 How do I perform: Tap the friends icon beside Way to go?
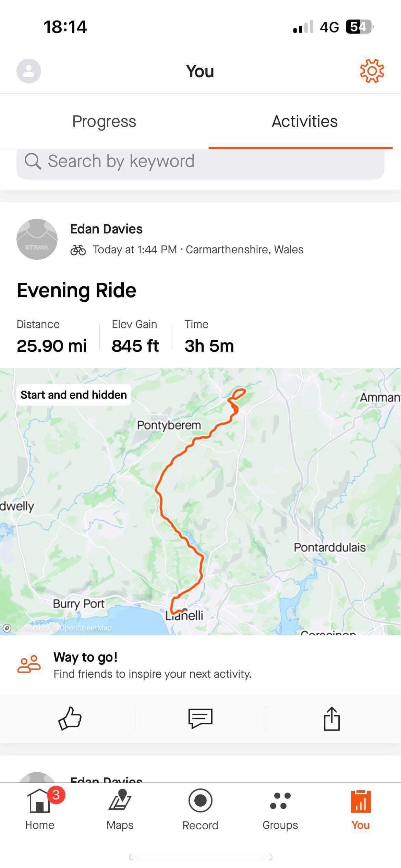point(29,664)
